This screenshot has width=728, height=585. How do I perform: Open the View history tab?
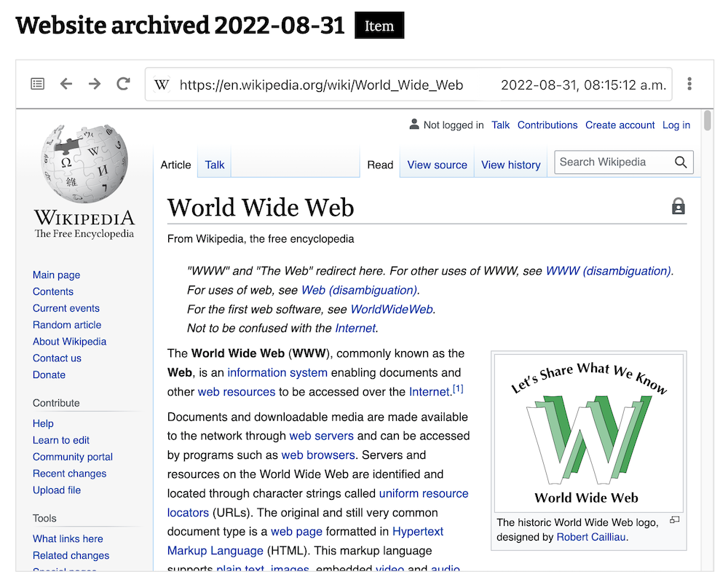511,165
